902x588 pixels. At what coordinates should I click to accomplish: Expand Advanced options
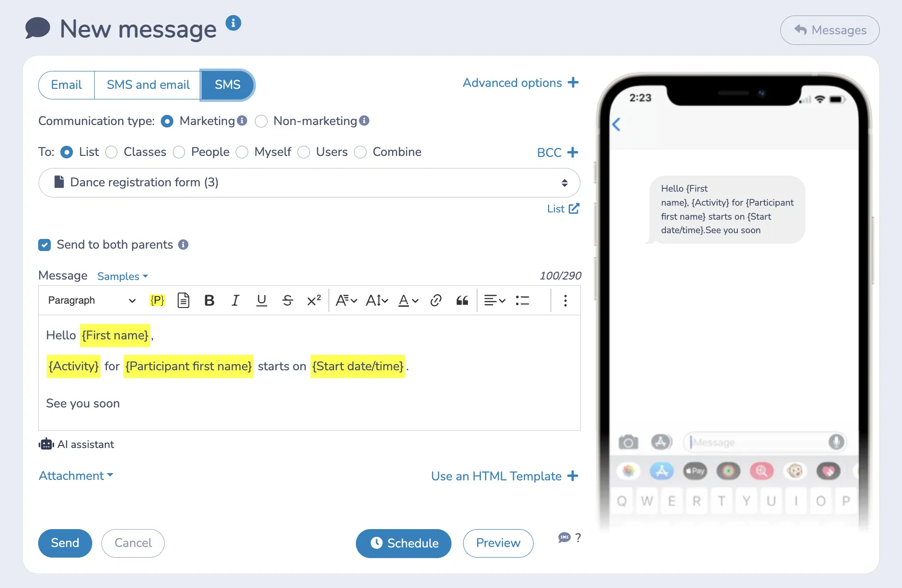pyautogui.click(x=521, y=83)
